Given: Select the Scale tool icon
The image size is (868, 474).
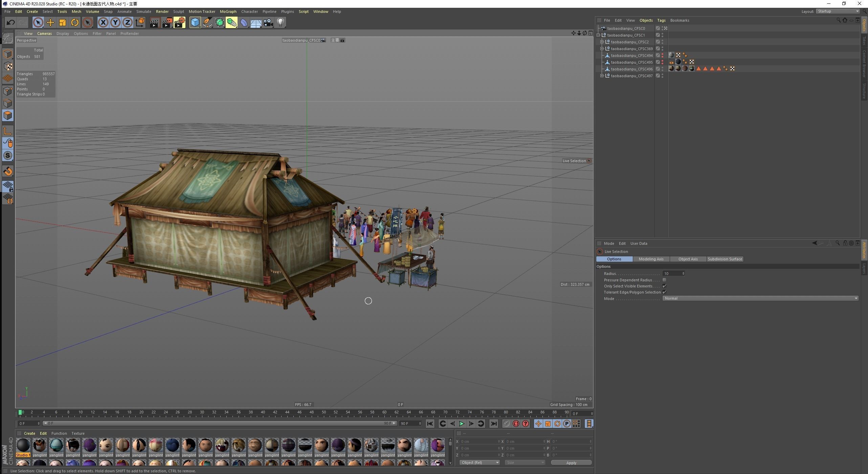Looking at the screenshot, I should point(63,23).
